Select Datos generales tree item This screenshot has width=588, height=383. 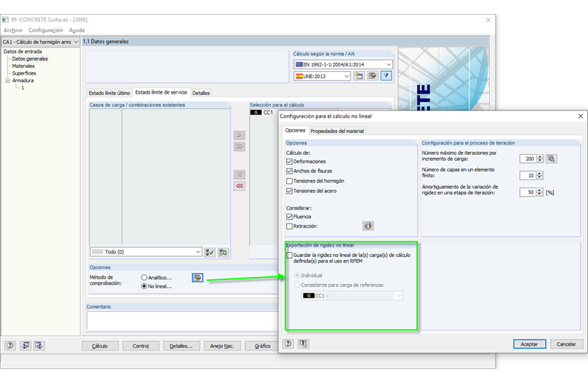tap(30, 59)
